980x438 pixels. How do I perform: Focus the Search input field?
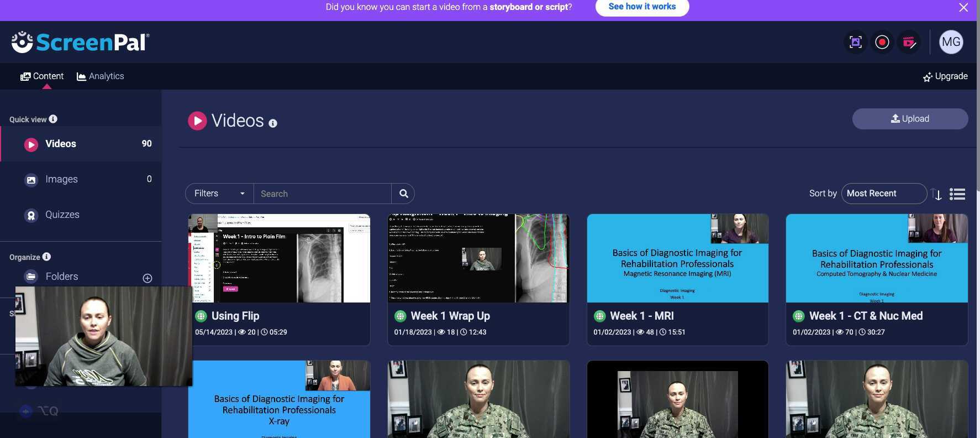pos(323,194)
